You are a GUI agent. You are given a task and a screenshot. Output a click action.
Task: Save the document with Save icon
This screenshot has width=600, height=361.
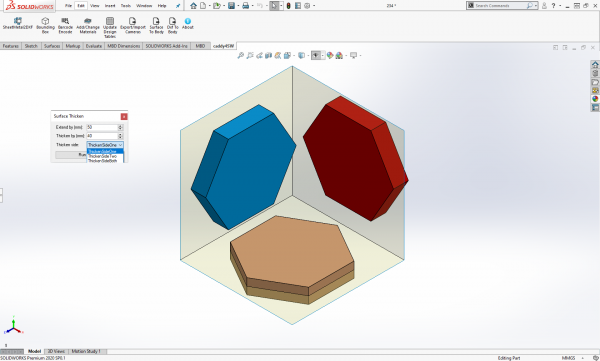231,6
